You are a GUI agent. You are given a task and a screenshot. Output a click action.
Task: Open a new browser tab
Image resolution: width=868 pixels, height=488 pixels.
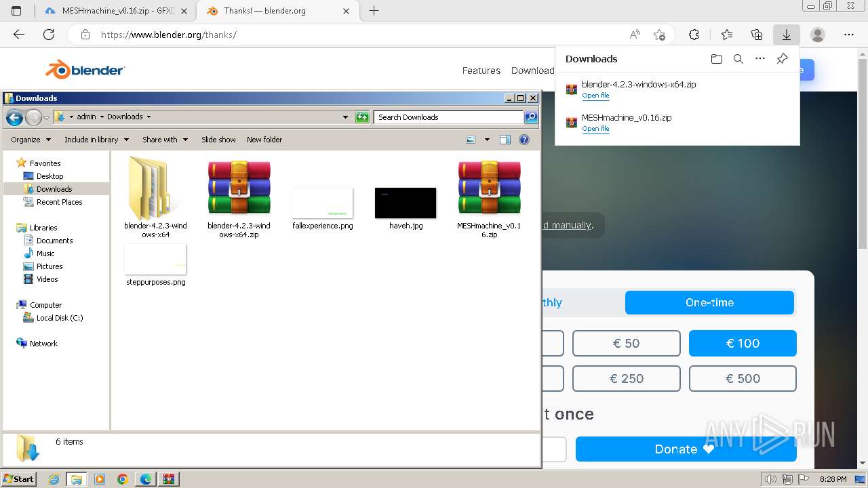click(x=374, y=11)
